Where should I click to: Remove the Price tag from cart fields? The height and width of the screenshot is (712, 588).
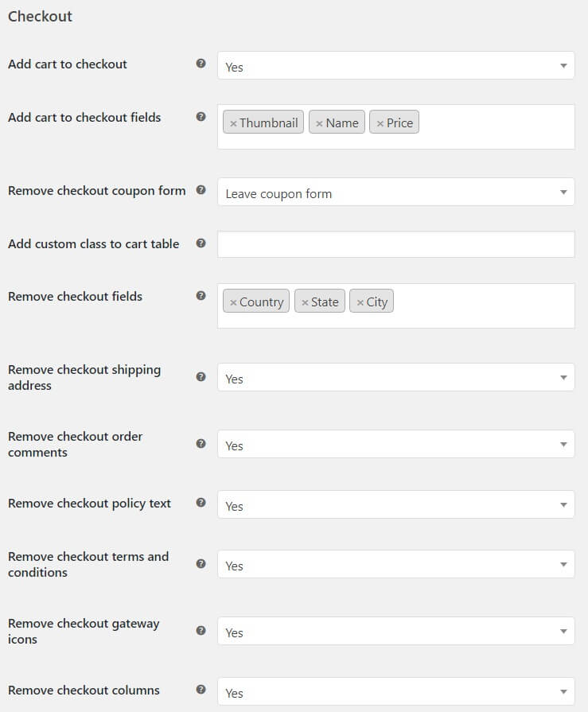point(380,123)
